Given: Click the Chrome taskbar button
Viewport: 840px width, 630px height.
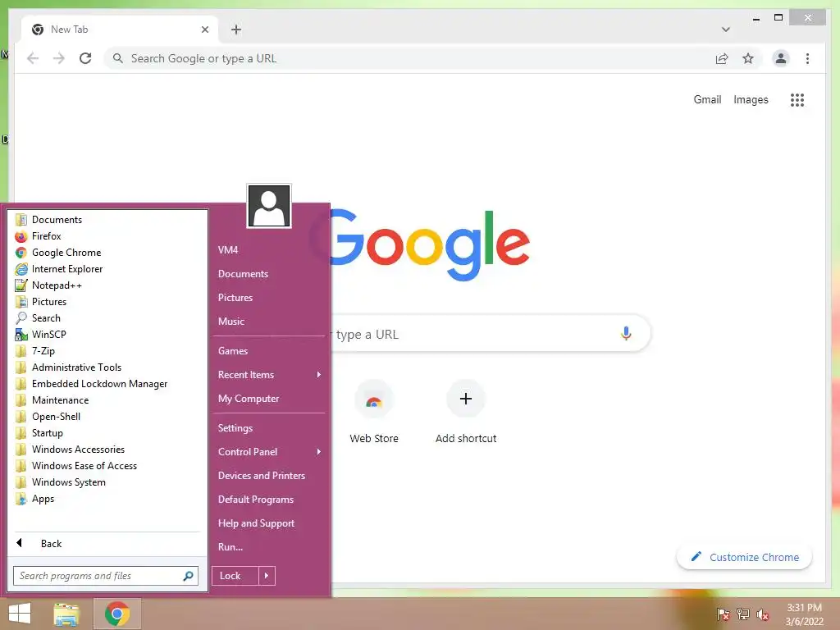Looking at the screenshot, I should click(117, 614).
